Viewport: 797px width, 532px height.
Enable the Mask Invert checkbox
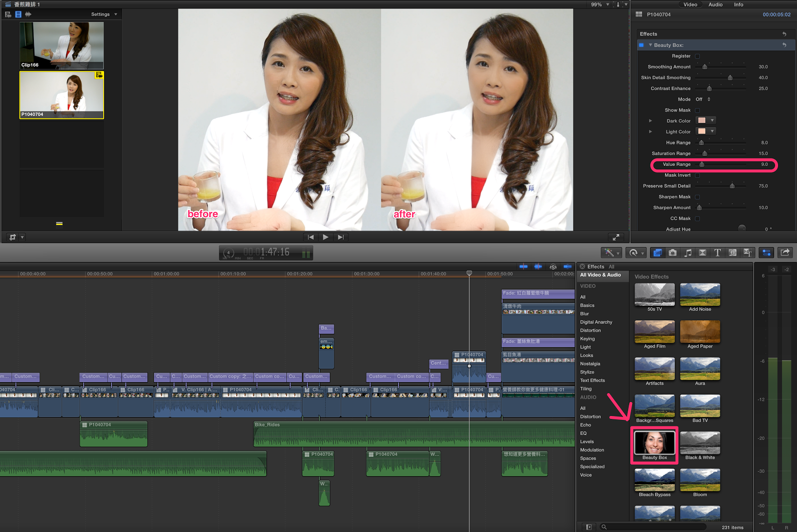[697, 175]
